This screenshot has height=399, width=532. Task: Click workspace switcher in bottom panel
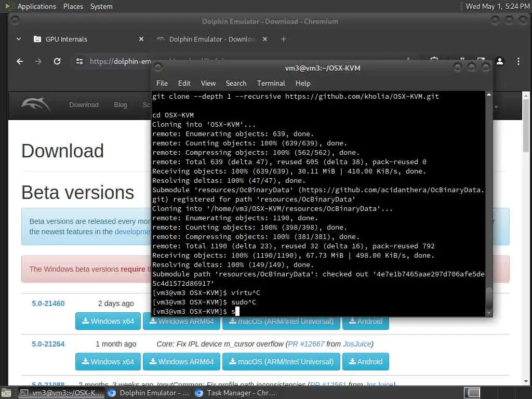(472, 393)
